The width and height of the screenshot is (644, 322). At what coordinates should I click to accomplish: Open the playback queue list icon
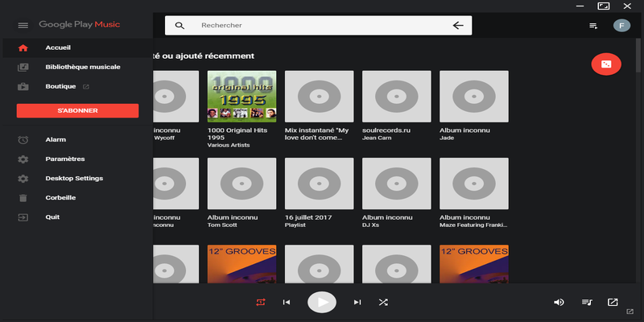coord(587,303)
